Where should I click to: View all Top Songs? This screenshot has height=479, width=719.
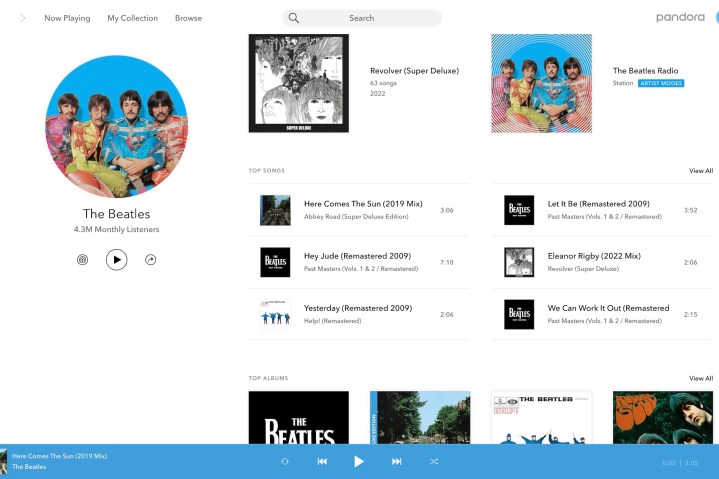click(x=700, y=171)
